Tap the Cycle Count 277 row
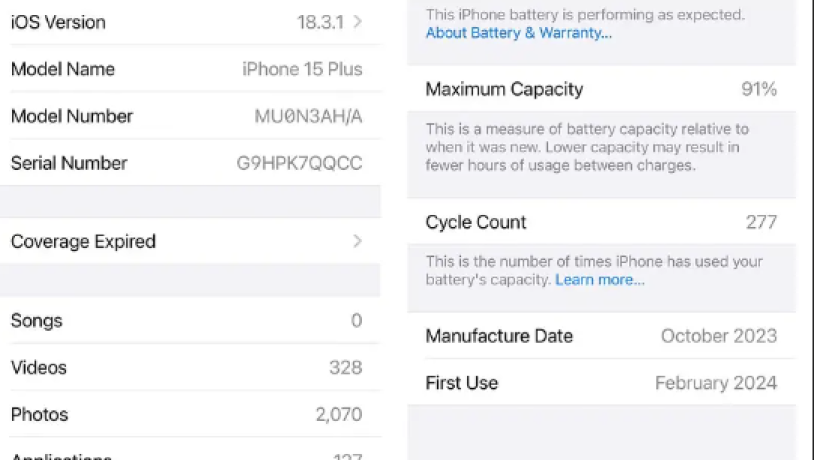 click(601, 222)
